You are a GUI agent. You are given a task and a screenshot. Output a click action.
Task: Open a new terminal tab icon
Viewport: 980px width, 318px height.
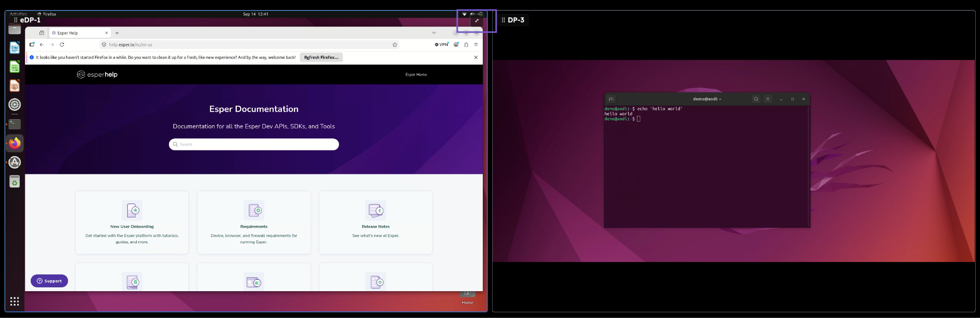click(x=611, y=99)
